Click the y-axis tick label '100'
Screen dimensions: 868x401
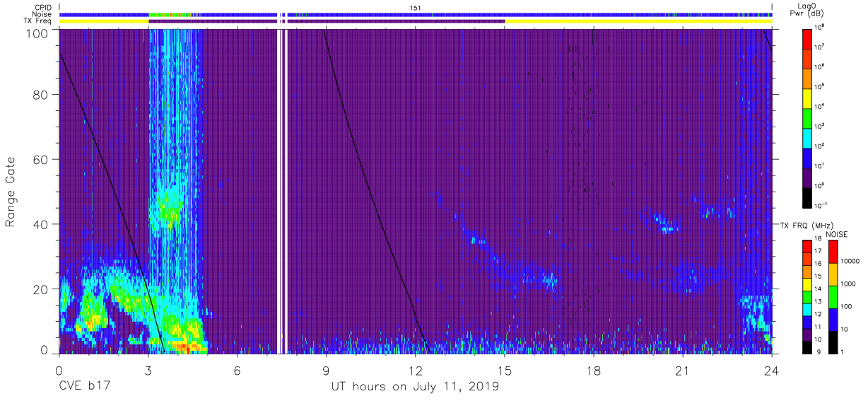(x=37, y=33)
